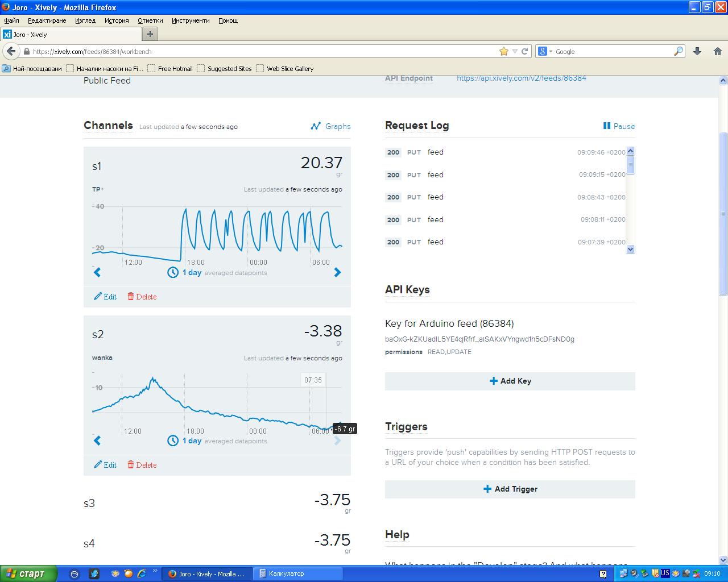Expand the hidden quick launch icons chevron

point(155,571)
